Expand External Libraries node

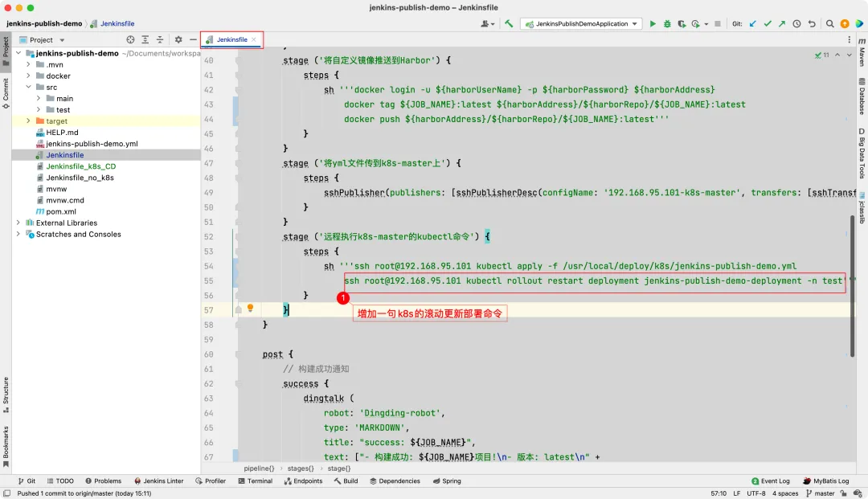18,223
